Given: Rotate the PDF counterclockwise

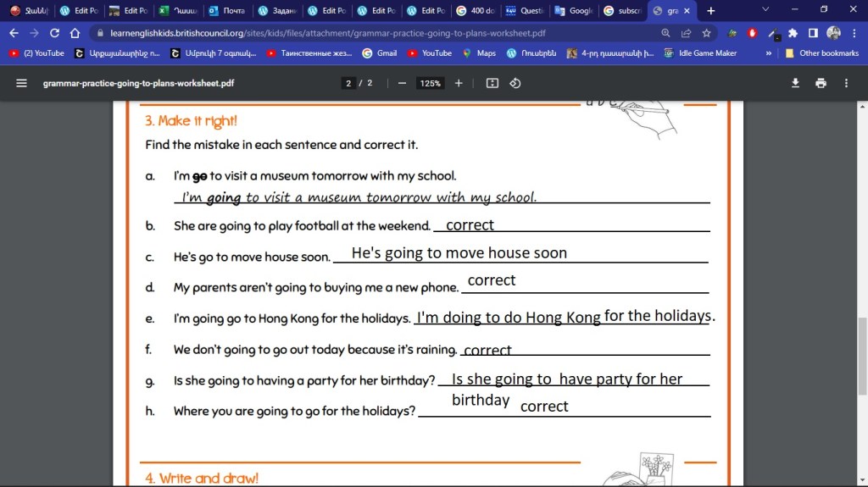Looking at the screenshot, I should coord(515,83).
